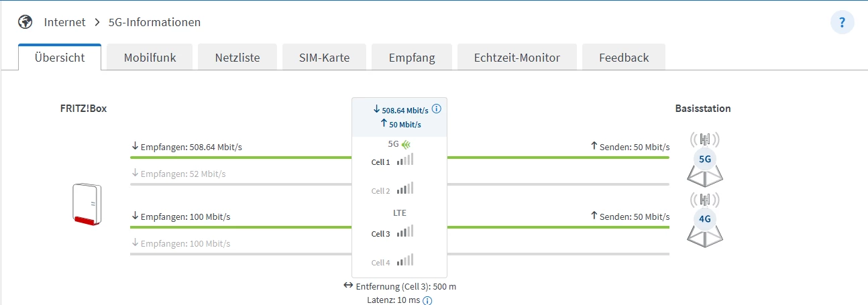Open the Echtzeit-Monitor tab
The image size is (868, 305).
517,58
